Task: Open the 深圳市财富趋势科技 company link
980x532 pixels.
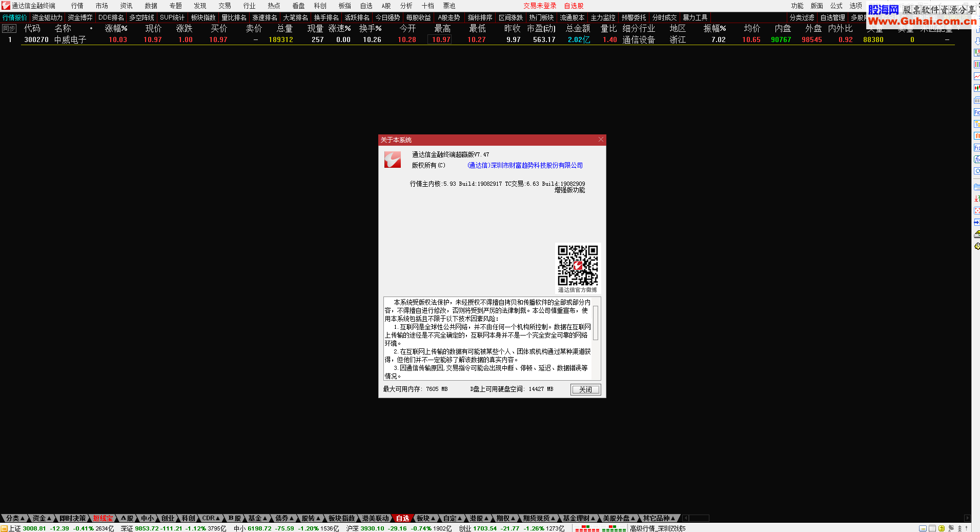Action: click(x=525, y=165)
